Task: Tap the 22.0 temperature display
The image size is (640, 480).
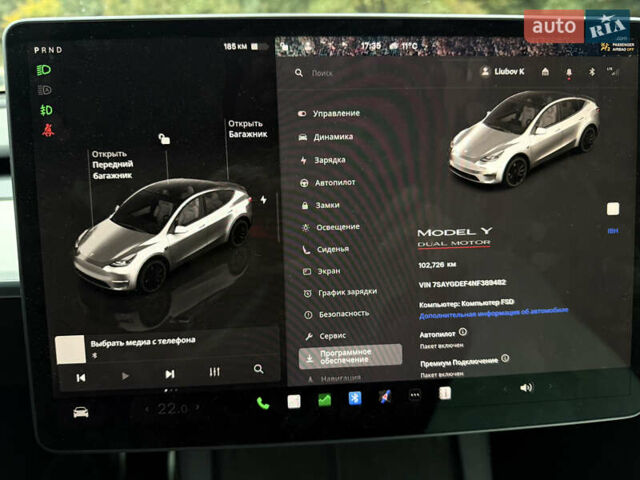Action: [173, 408]
